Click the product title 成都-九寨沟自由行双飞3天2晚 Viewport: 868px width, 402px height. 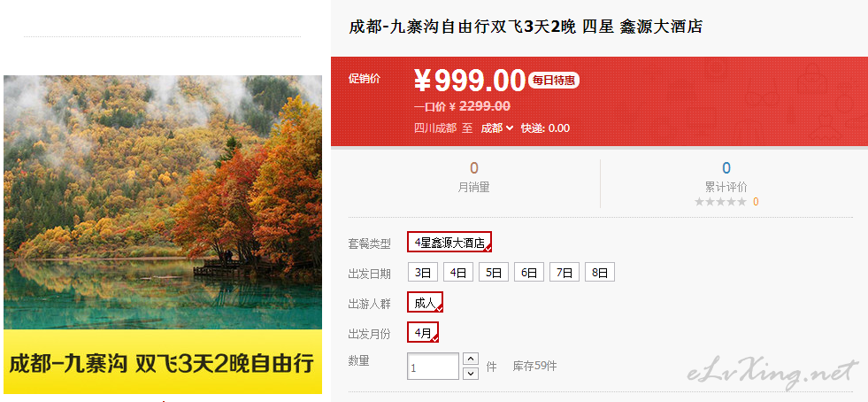[464, 27]
